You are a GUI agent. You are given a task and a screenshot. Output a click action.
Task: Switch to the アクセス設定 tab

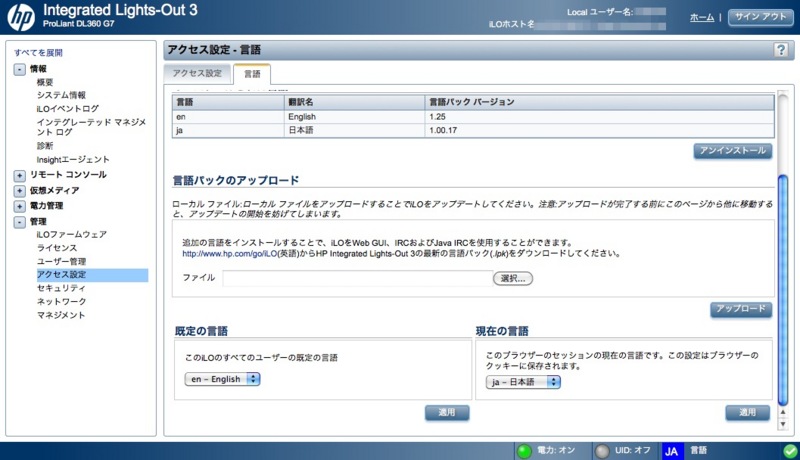(x=197, y=73)
